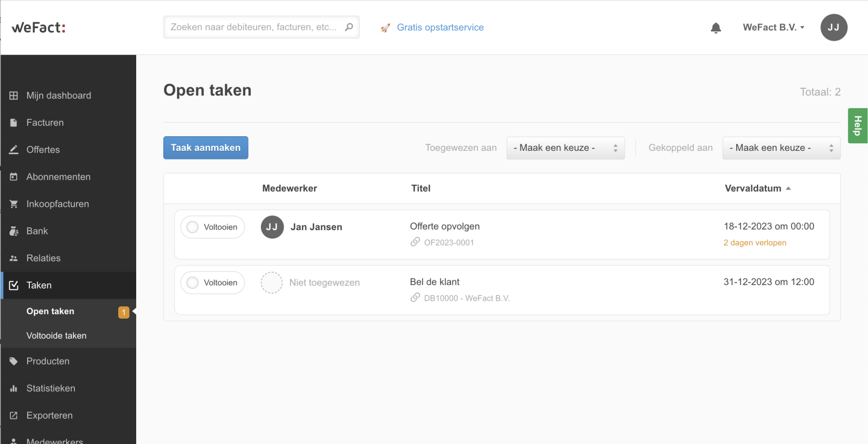
Task: Open task titled Offerte opvolgen
Action: [x=445, y=226]
